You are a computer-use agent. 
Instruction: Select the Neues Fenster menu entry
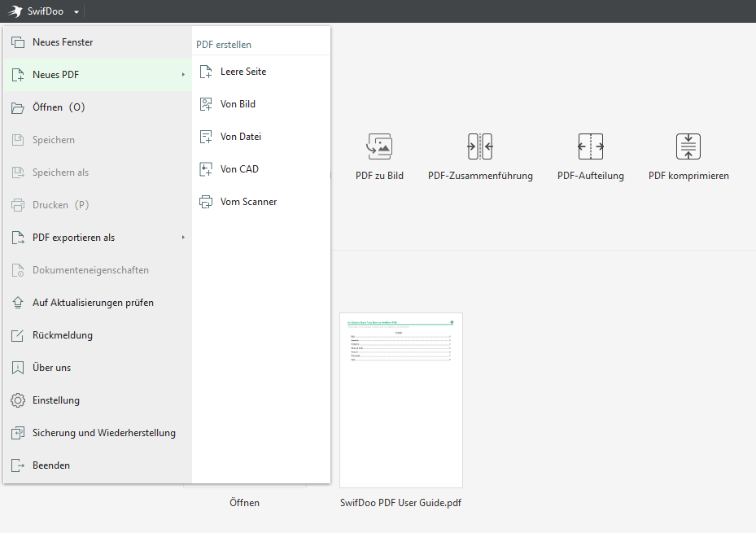pyautogui.click(x=98, y=42)
